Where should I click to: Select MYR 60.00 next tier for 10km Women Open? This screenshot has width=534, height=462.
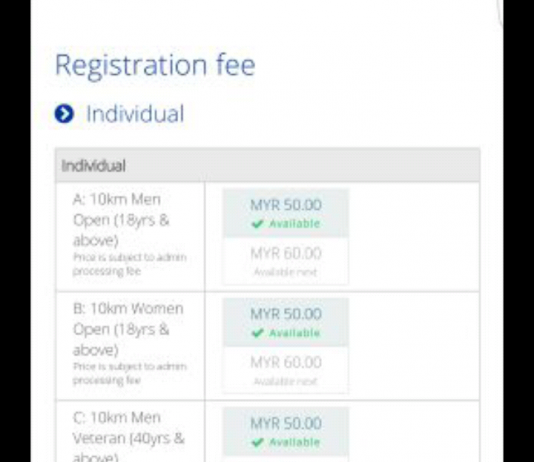tap(286, 370)
